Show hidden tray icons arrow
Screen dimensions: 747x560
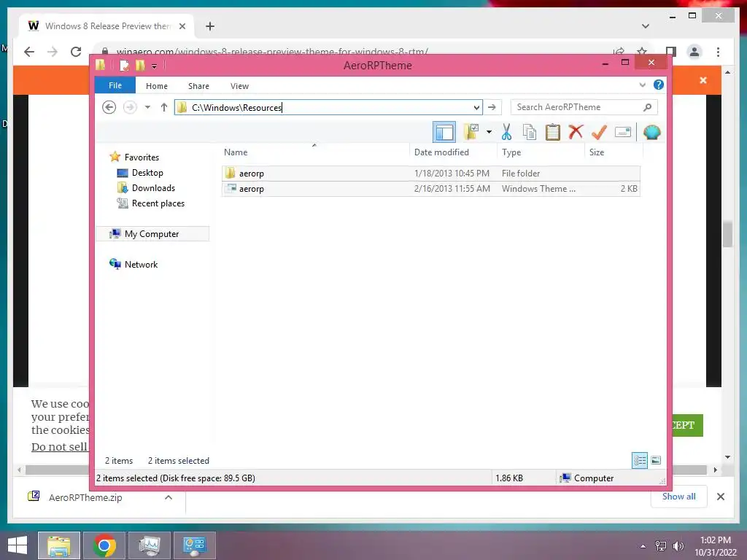pyautogui.click(x=643, y=546)
